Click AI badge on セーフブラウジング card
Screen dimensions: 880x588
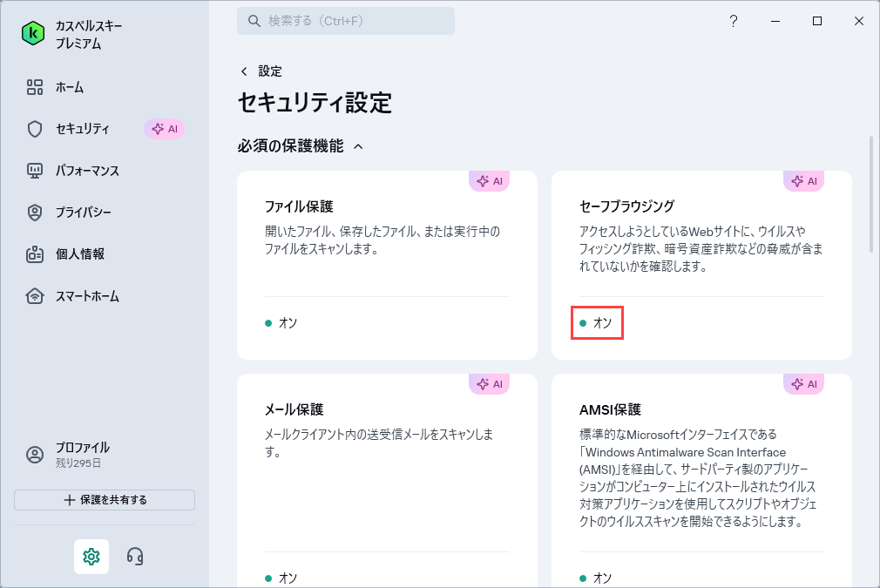803,180
